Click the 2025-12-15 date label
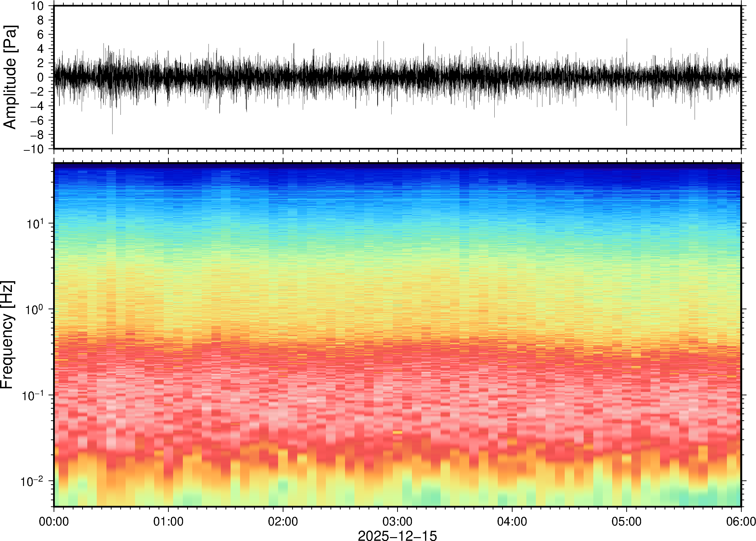756x541 pixels. 397,535
